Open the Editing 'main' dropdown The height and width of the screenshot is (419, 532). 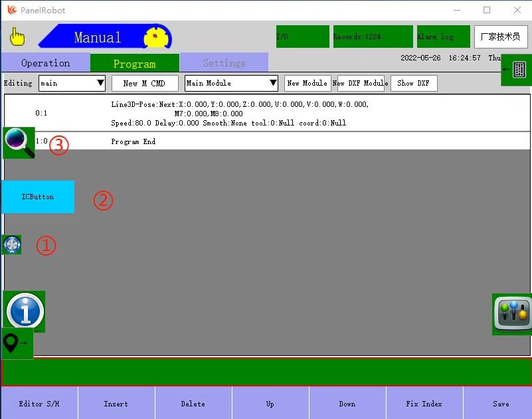pos(72,83)
